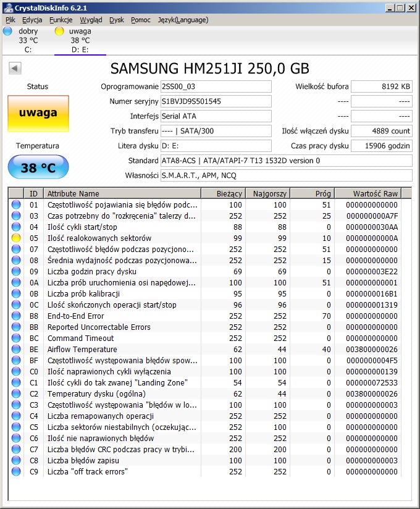Click the blue status icon on row 01
420x509 pixels.
click(x=16, y=204)
